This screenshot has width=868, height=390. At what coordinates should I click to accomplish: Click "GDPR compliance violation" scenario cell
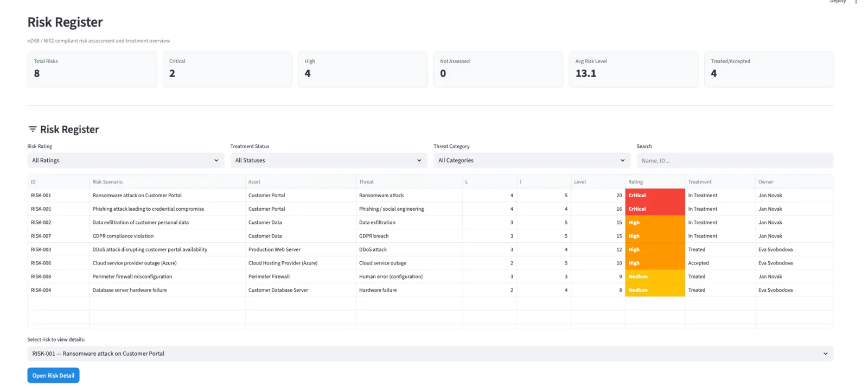click(x=168, y=236)
